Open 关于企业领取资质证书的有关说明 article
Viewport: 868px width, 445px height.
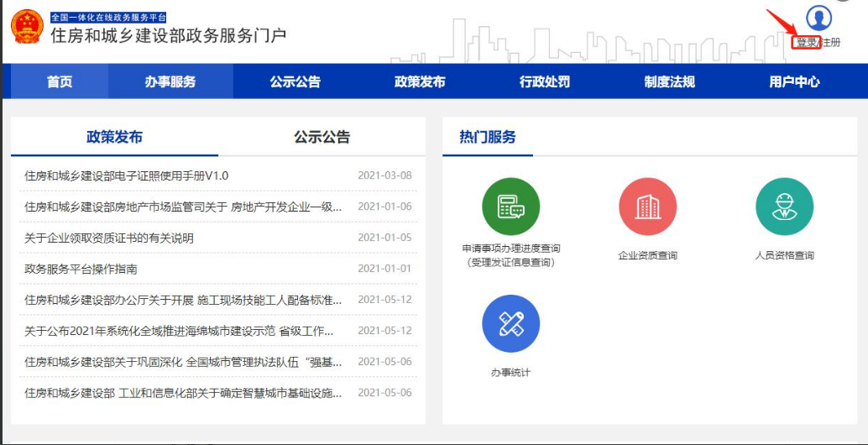[109, 238]
